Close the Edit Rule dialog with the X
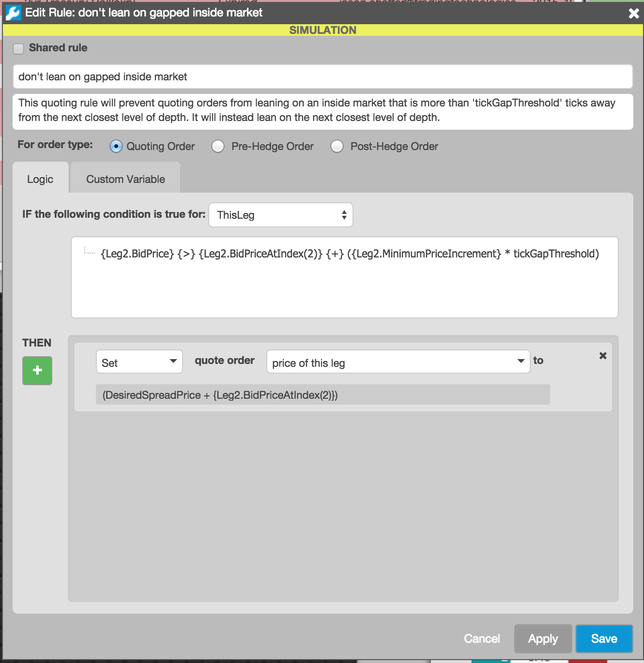Image resolution: width=644 pixels, height=663 pixels. click(x=633, y=14)
